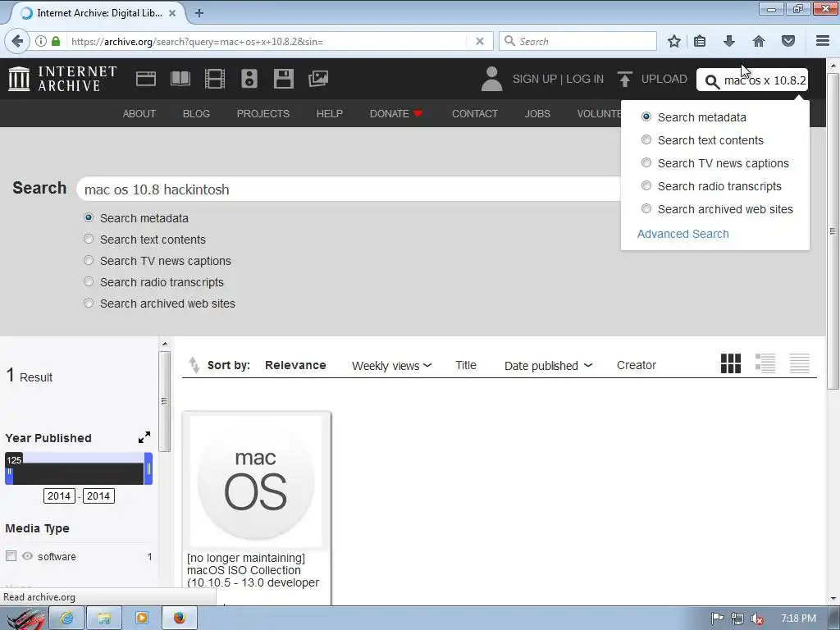Sort results by Creator
Image resolution: width=840 pixels, height=630 pixels.
(x=637, y=365)
